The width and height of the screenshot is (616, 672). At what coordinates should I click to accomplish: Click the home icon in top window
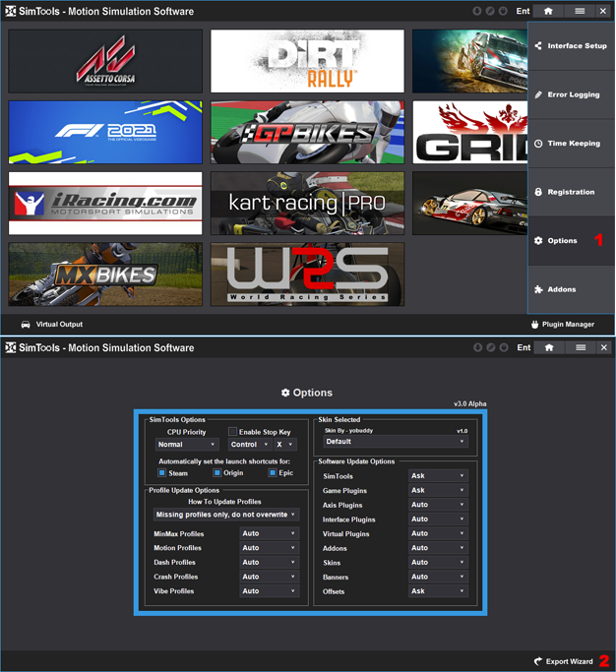548,11
